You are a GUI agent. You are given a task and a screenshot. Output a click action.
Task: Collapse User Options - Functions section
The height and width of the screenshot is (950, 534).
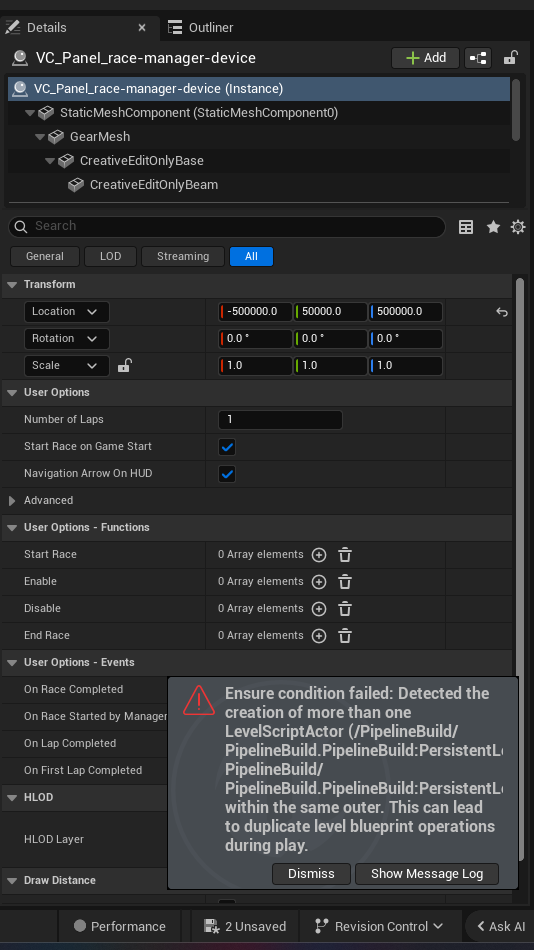[12, 528]
